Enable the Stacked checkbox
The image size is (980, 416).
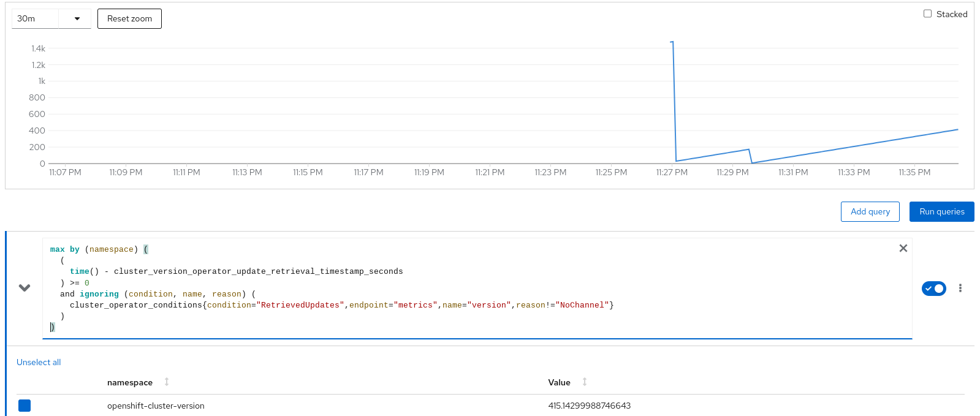[927, 13]
